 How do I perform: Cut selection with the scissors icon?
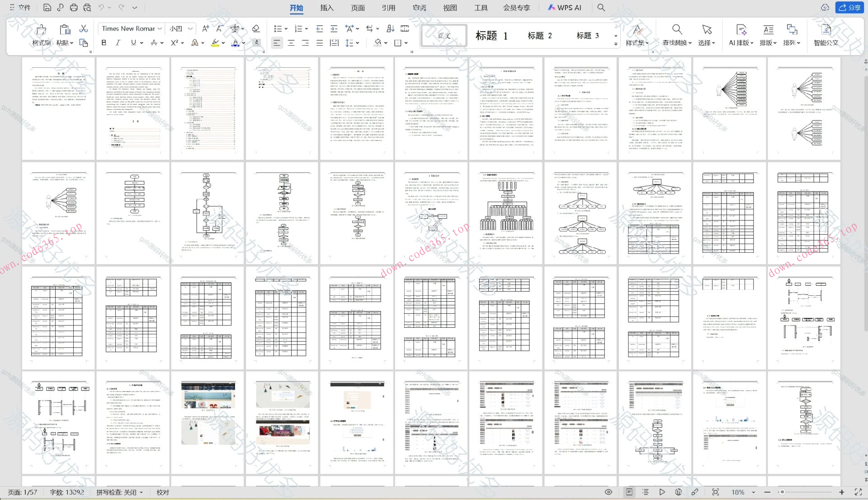pyautogui.click(x=84, y=28)
